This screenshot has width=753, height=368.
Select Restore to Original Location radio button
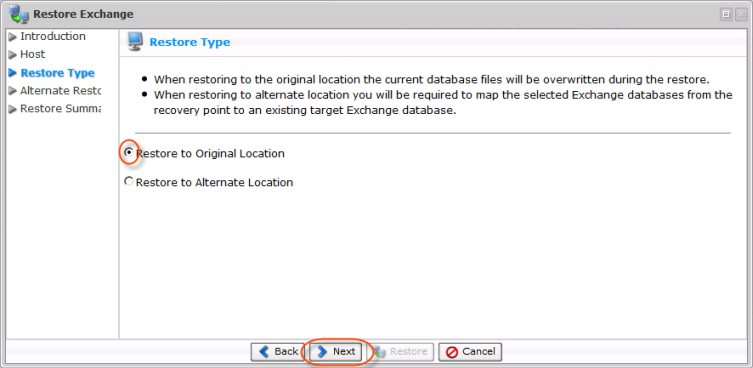[129, 152]
